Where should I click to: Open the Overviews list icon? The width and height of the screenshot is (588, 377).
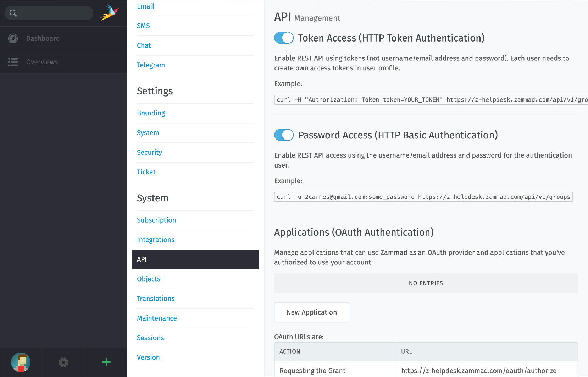point(13,62)
